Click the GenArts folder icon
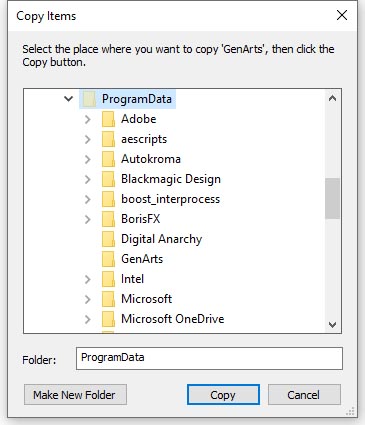Screen dimensions: 365x425 click(108, 259)
